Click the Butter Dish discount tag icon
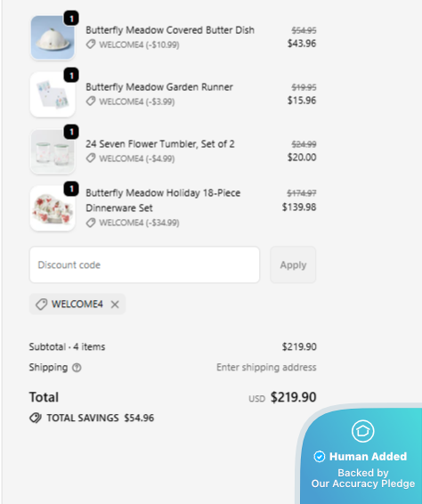The height and width of the screenshot is (504, 422). pos(91,45)
